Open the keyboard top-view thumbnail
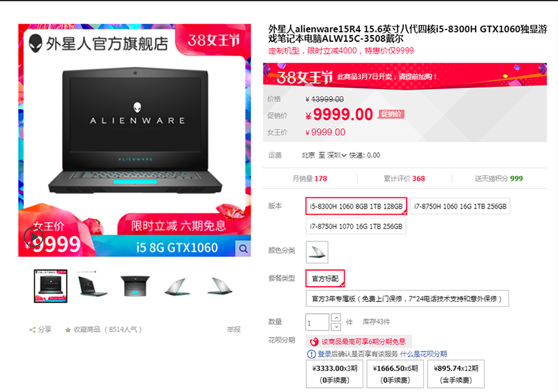Screen dimensions: 558x392 pos(135,286)
